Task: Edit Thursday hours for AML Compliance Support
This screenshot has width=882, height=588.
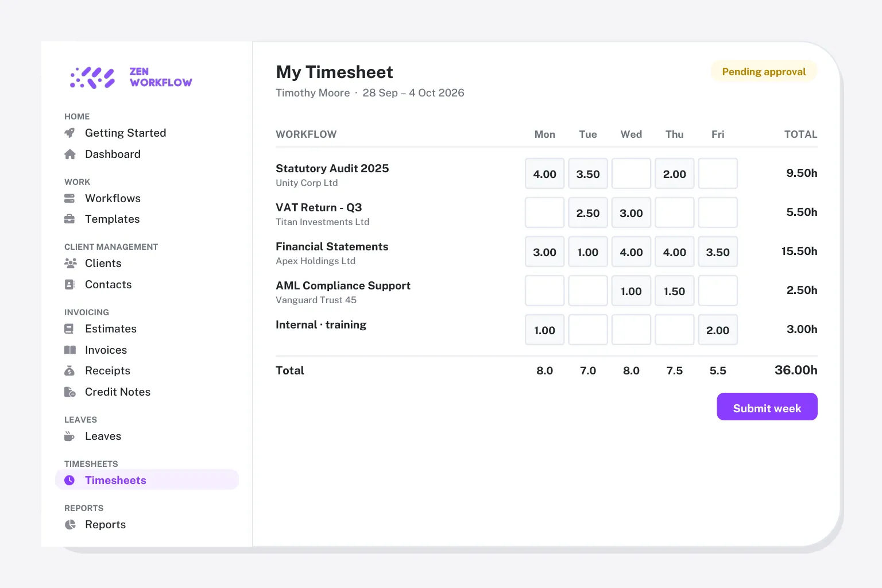Action: 675,291
